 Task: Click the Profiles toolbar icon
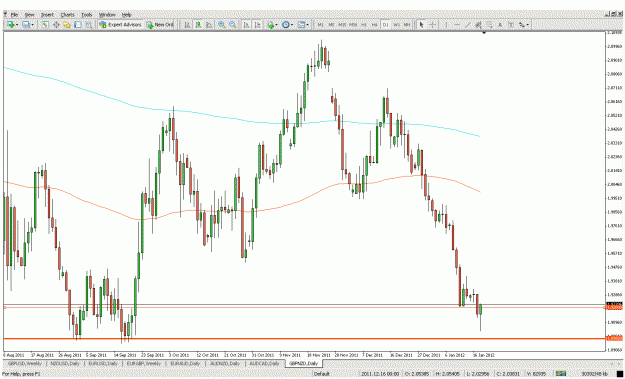[26, 25]
